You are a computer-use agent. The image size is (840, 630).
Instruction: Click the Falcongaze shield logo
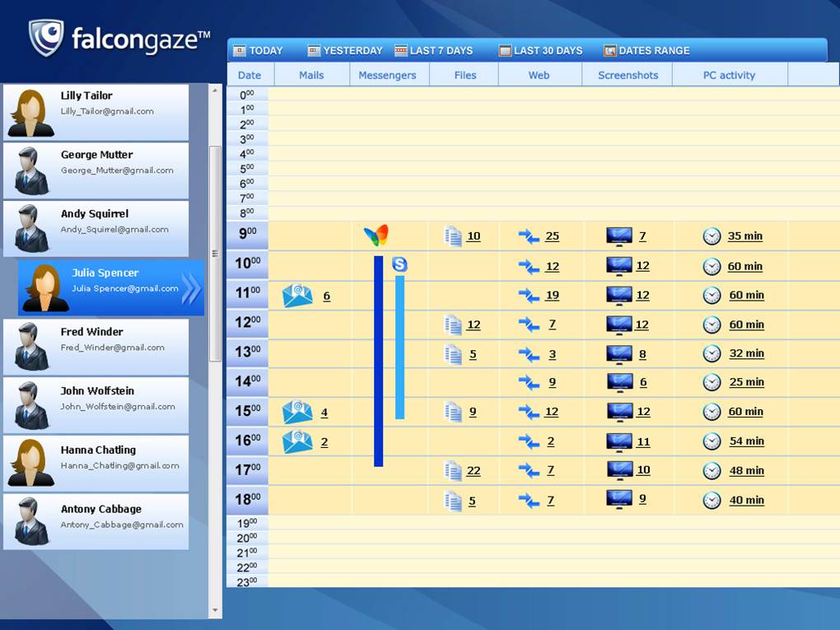pyautogui.click(x=46, y=37)
